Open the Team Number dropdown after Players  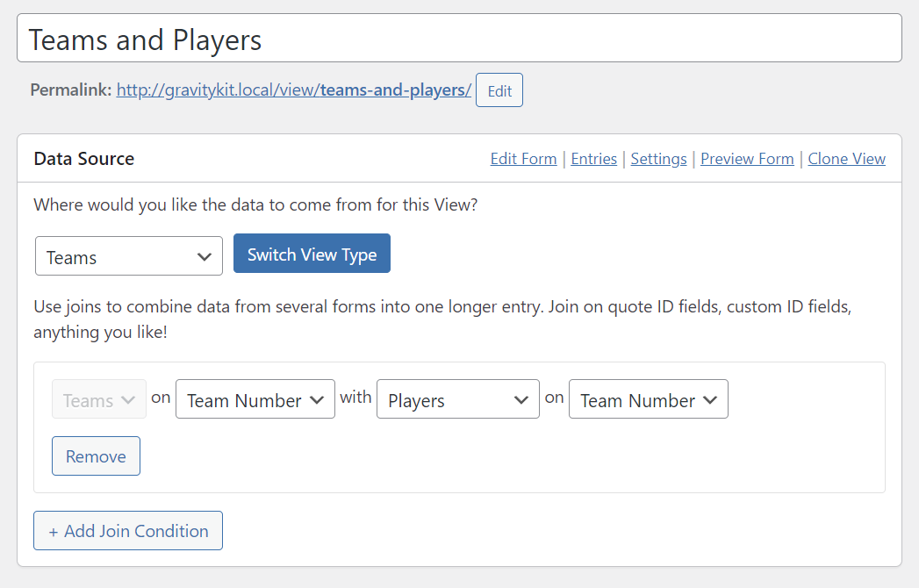649,399
